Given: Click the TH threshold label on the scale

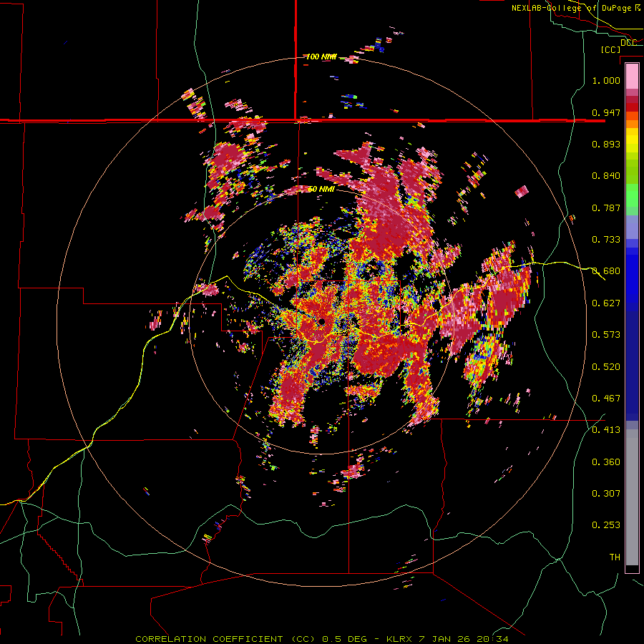Looking at the screenshot, I should (615, 557).
